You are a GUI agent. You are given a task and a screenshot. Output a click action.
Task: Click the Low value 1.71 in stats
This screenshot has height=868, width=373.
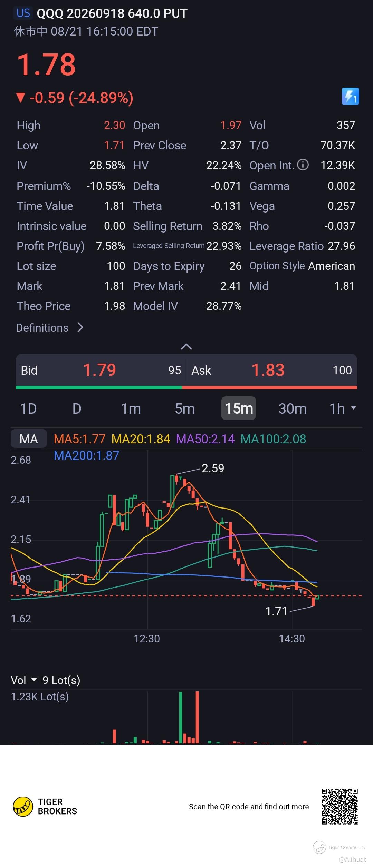114,145
